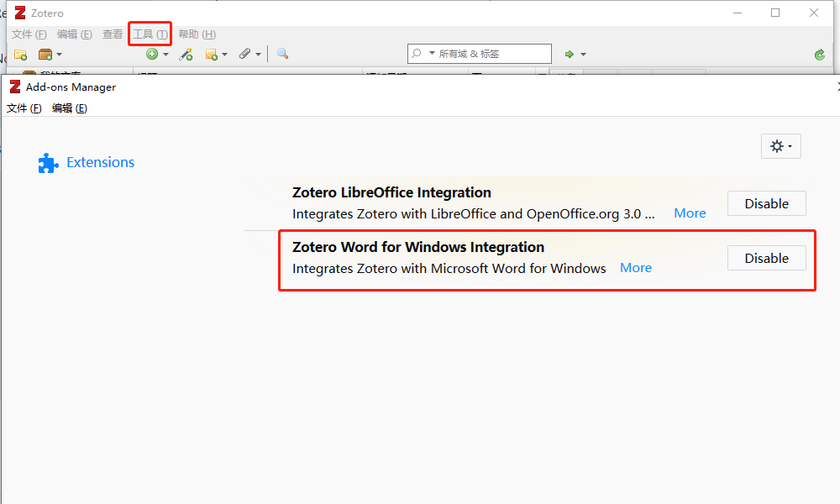Viewport: 840px width, 504px height.
Task: Expand the locate dropdown arrow
Action: [584, 54]
